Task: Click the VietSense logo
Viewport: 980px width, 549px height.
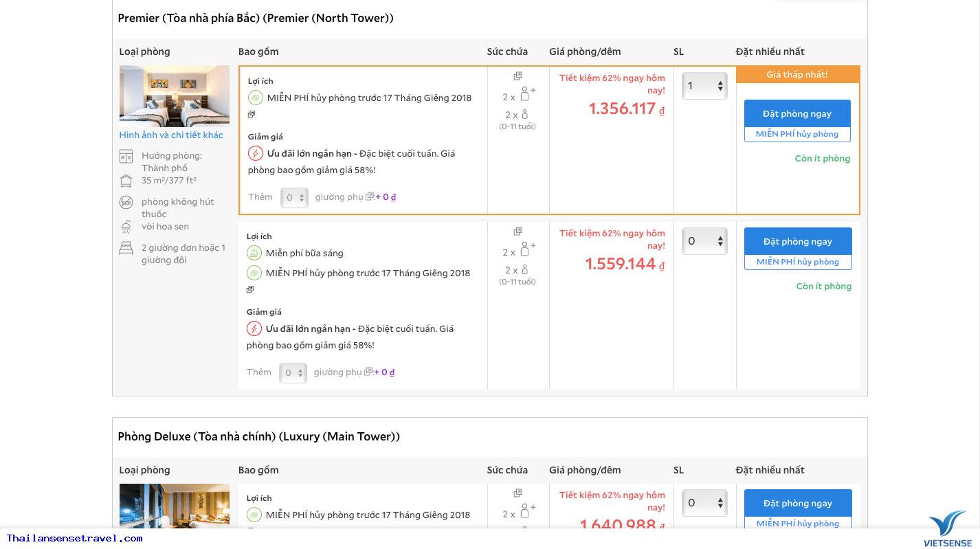Action: click(947, 528)
